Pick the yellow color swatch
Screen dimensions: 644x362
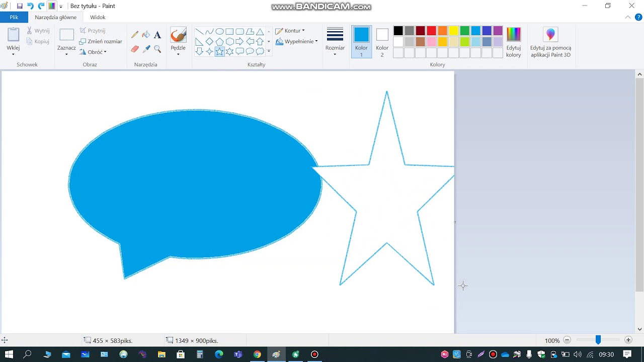tap(453, 31)
